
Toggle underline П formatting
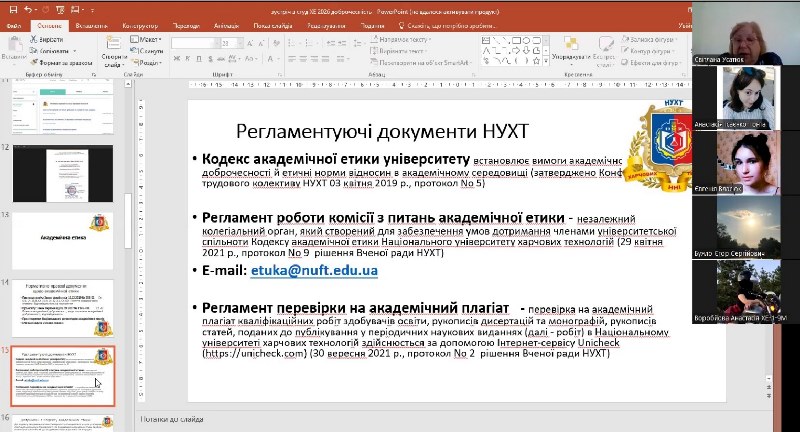click(199, 59)
